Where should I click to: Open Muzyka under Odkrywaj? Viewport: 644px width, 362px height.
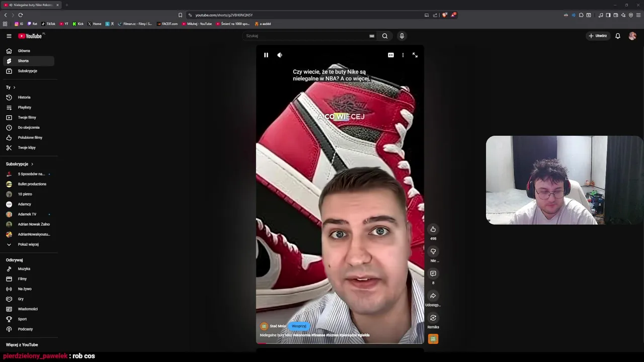coord(29,268)
